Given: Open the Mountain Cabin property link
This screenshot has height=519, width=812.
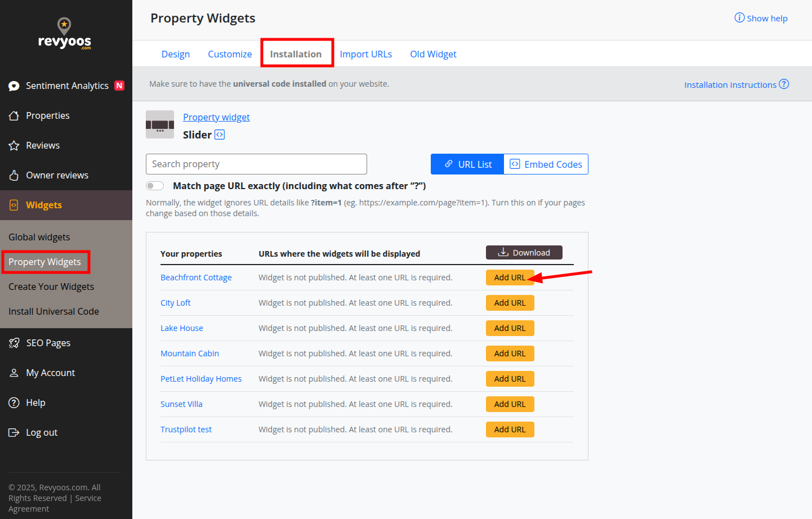Looking at the screenshot, I should pyautogui.click(x=190, y=354).
